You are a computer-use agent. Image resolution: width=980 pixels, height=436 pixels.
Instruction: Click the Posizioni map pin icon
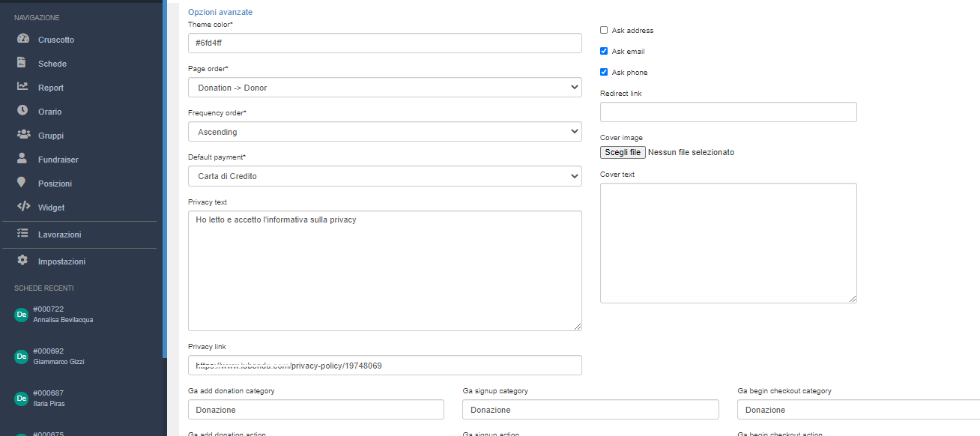click(22, 184)
